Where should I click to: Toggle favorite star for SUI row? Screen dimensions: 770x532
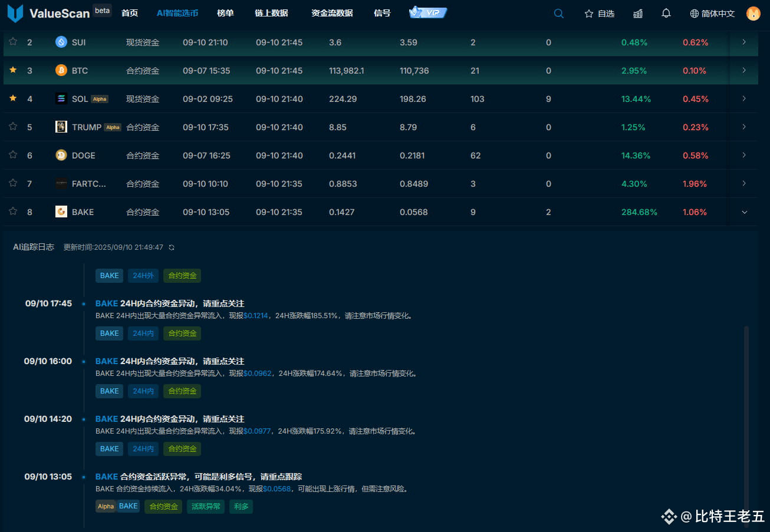pos(13,42)
